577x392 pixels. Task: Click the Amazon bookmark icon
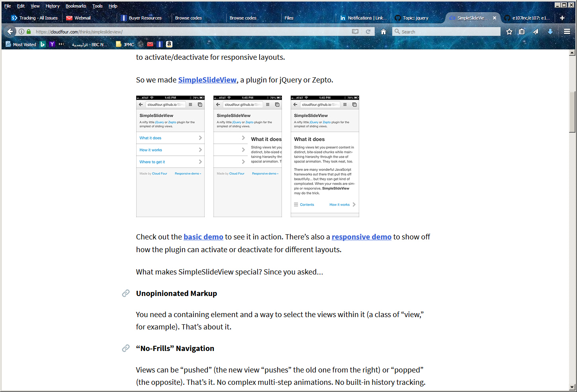pyautogui.click(x=169, y=44)
